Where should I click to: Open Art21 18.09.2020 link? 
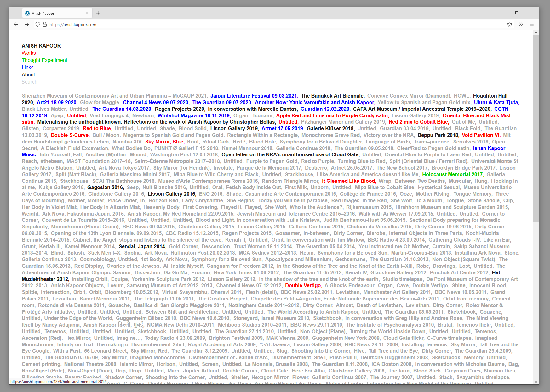tap(57, 102)
